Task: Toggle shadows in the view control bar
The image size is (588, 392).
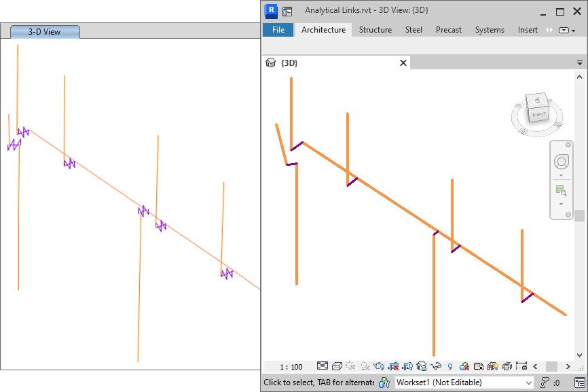Action: pyautogui.click(x=365, y=367)
